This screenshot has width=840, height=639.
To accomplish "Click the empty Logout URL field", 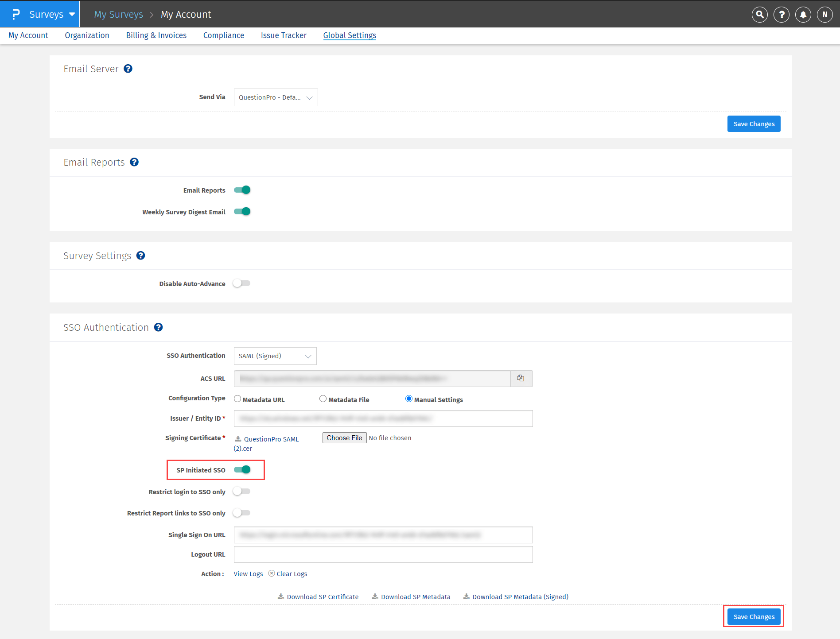I will pos(383,554).
